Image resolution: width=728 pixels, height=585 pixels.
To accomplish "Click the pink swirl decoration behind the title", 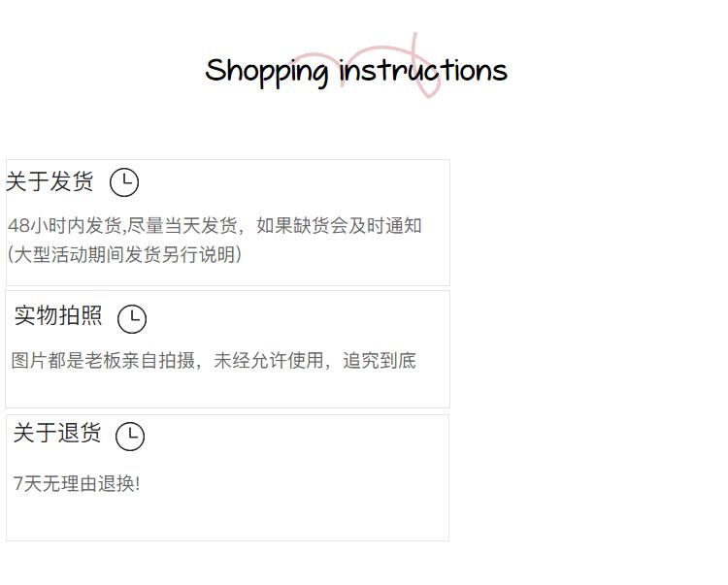I will point(367,65).
